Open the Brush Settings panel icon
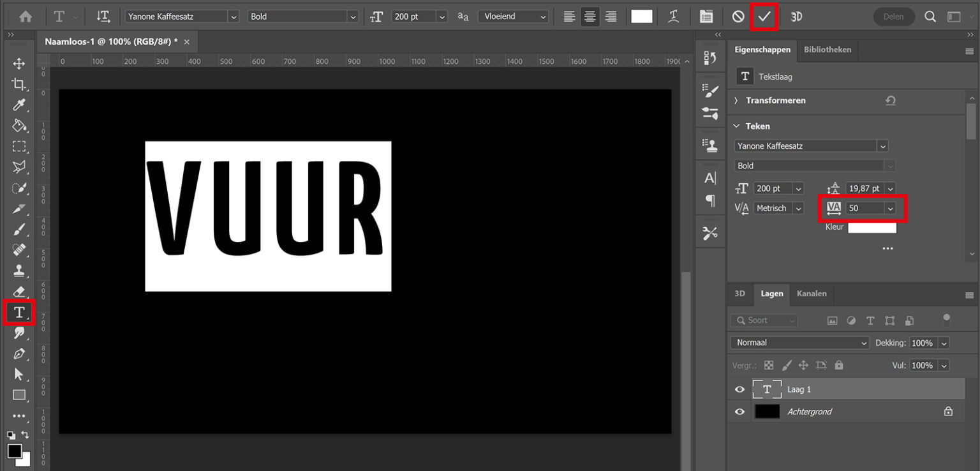This screenshot has width=980, height=471. [710, 91]
